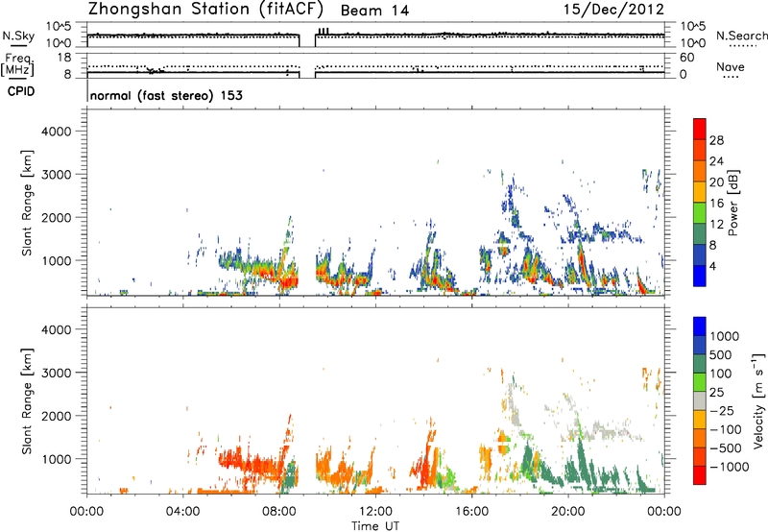Screen dimensions: 768x532
Task: Click the '16:00' time tick label
Action: click(471, 512)
